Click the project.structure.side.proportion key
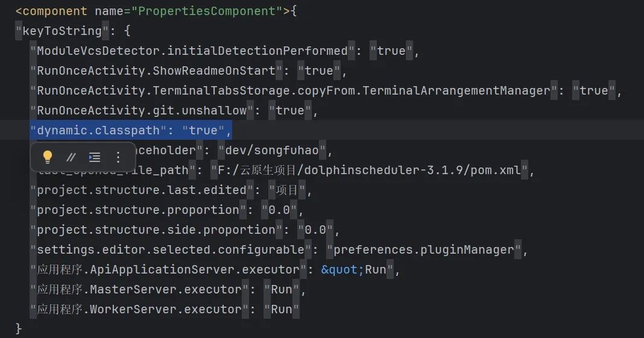This screenshot has height=338, width=644. point(156,230)
